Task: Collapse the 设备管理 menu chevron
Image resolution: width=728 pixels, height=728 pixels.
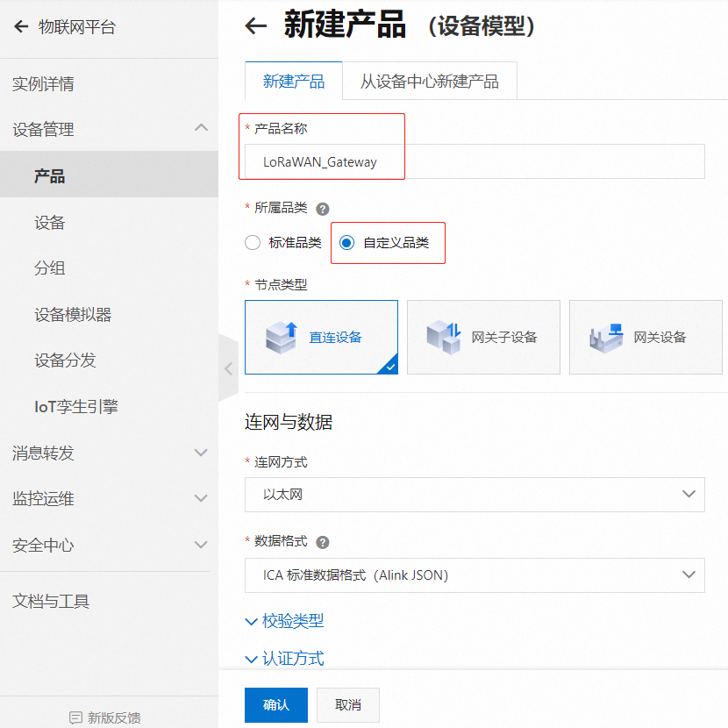Action: 201,128
